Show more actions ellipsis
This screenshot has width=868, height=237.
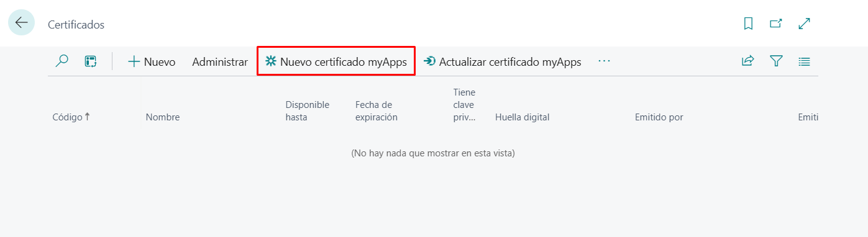604,61
